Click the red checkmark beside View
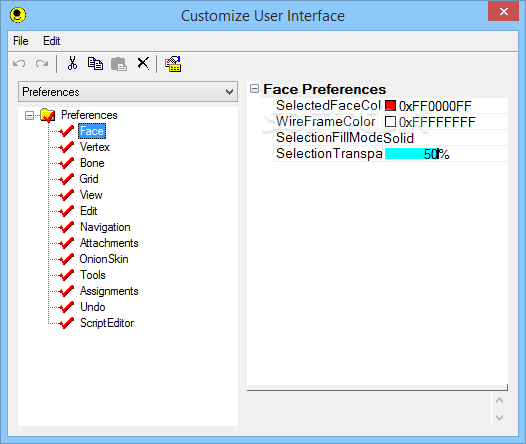 click(66, 195)
